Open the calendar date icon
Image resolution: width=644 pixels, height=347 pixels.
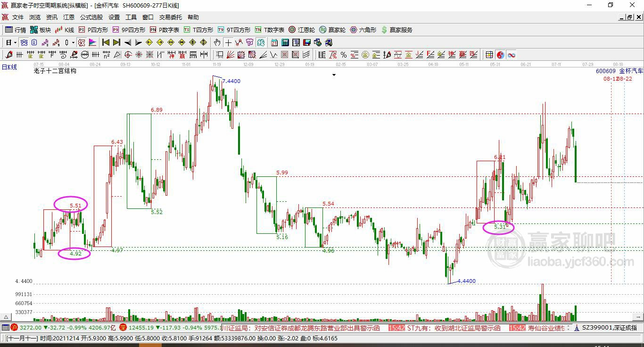274,42
